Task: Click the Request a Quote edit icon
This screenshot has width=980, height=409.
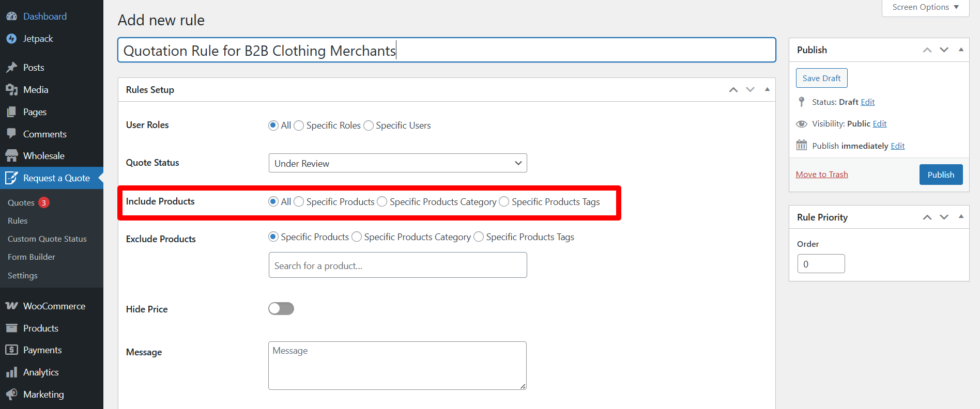Action: (x=11, y=178)
